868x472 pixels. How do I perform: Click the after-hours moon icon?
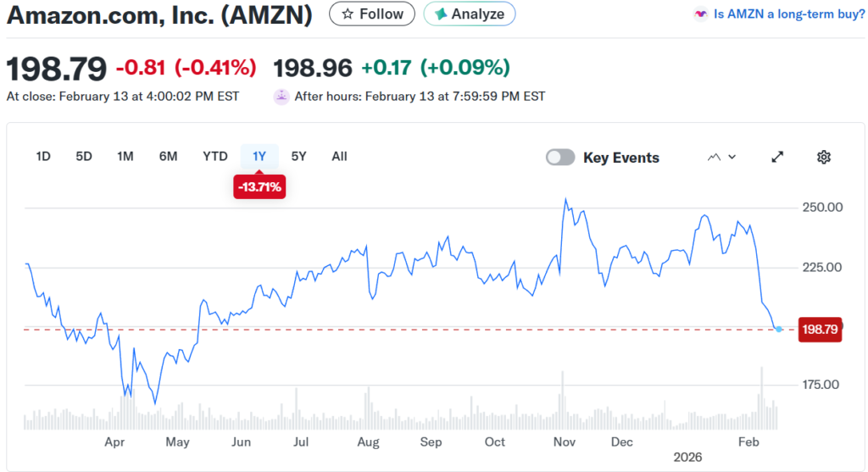(281, 97)
